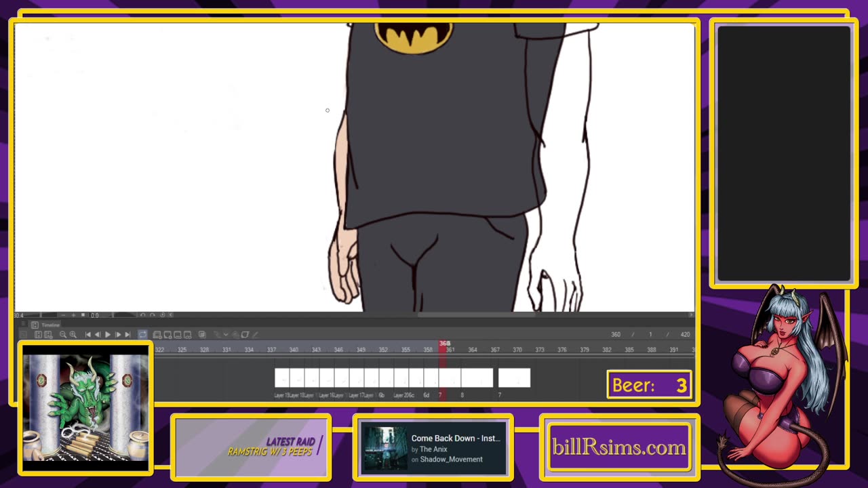Select the Layer 19 cel thumbnail
The height and width of the screenshot is (488, 868).
coord(282,378)
